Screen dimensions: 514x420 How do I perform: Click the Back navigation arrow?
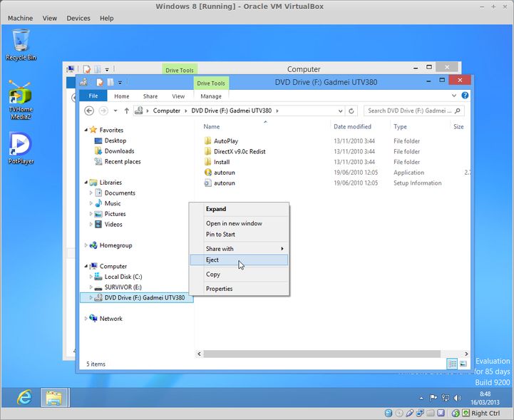click(89, 111)
